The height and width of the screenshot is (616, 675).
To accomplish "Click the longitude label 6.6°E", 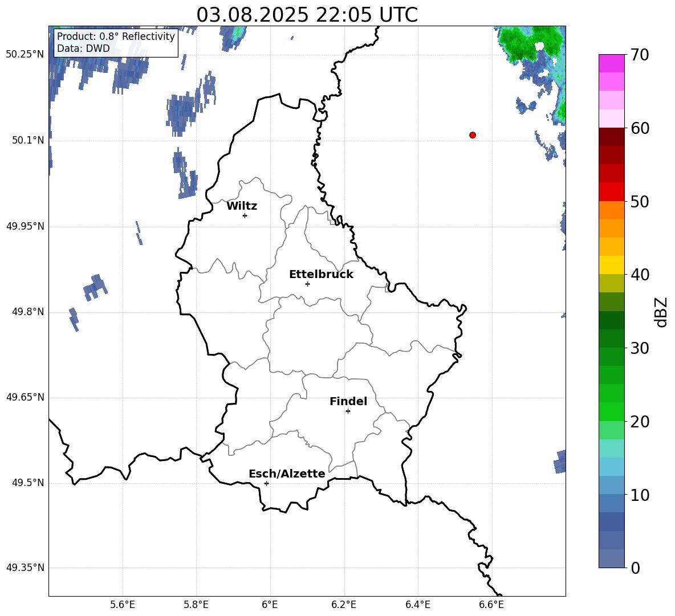I will tap(491, 605).
